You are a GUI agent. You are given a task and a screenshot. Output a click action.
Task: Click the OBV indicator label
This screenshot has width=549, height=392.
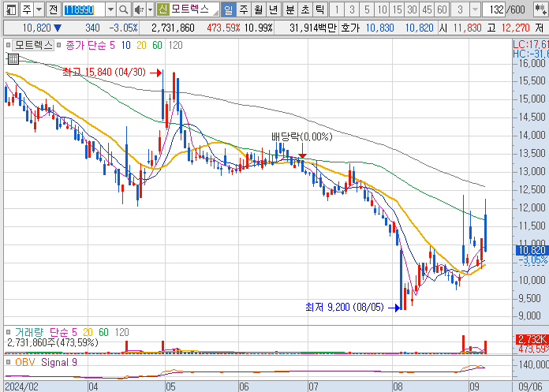tap(25, 362)
